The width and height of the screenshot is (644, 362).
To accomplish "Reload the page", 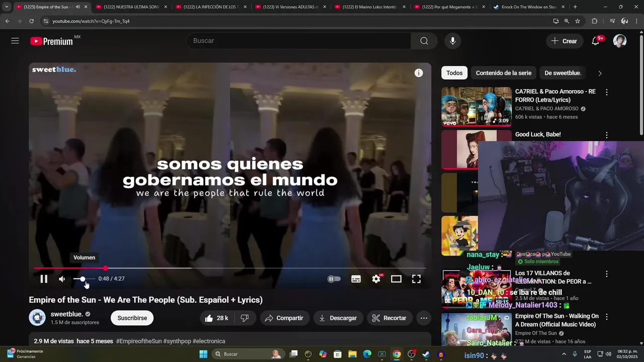I will 31,21.
